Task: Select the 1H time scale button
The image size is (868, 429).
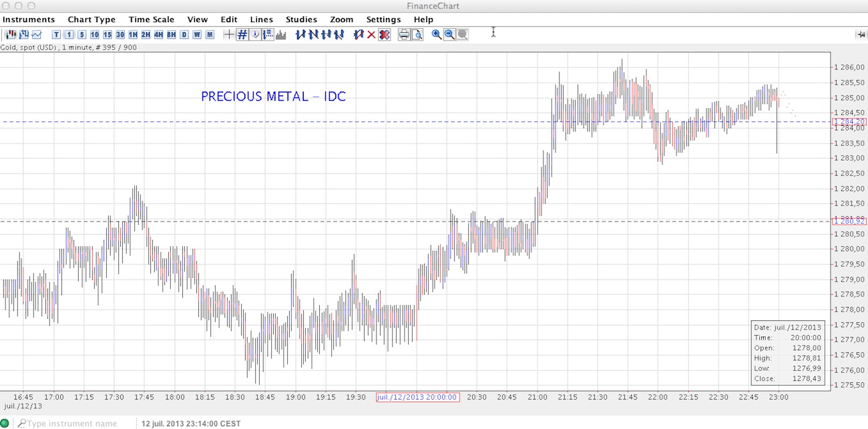Action: (x=133, y=35)
